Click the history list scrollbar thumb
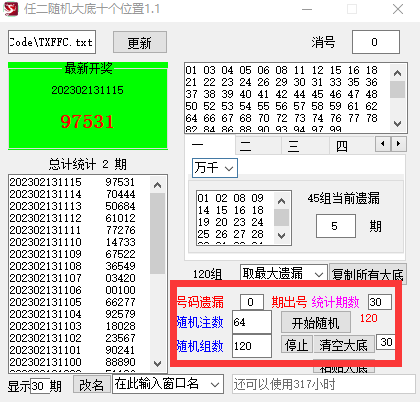 click(x=157, y=233)
